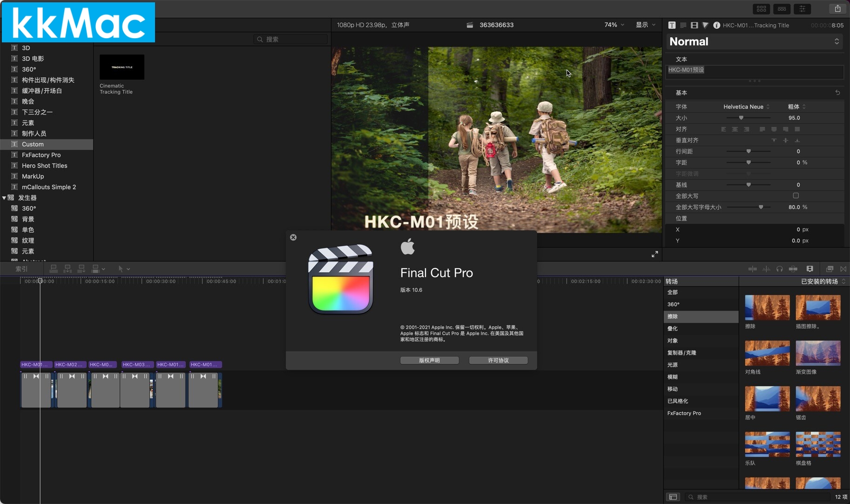Image resolution: width=850 pixels, height=504 pixels.
Task: Open the Normal text style preset dropdown
Action: pos(755,41)
